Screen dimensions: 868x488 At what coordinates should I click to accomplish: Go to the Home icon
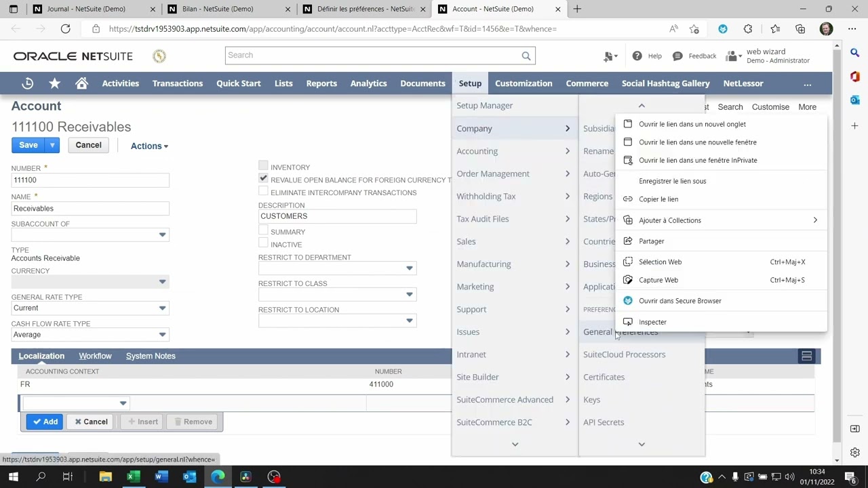tap(81, 83)
